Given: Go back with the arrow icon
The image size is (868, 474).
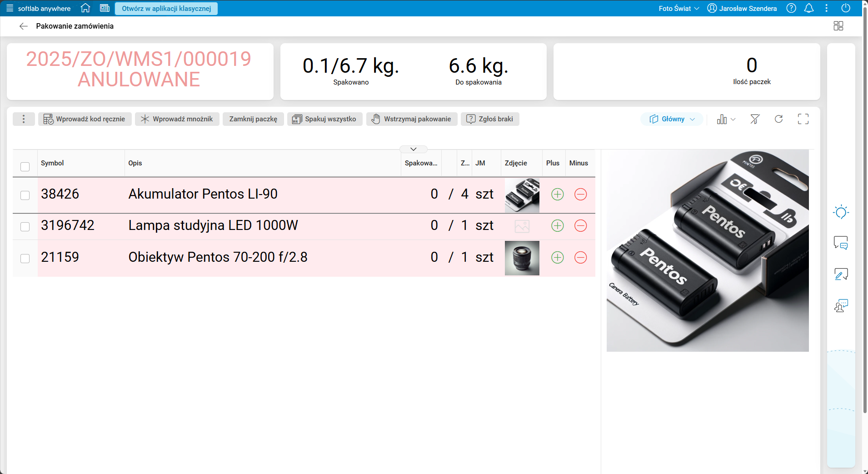Looking at the screenshot, I should point(24,26).
